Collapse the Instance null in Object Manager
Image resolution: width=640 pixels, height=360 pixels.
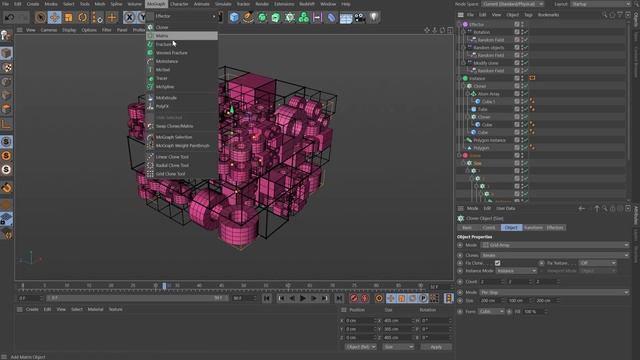point(460,78)
